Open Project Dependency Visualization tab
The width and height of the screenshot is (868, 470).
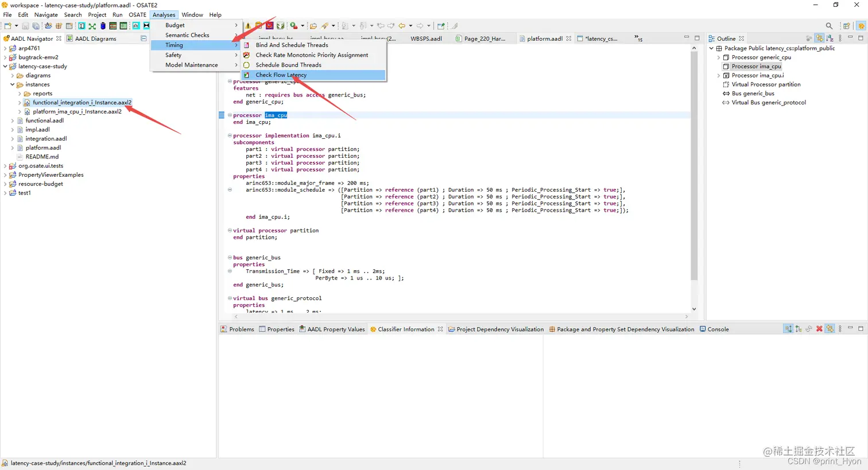click(x=495, y=329)
